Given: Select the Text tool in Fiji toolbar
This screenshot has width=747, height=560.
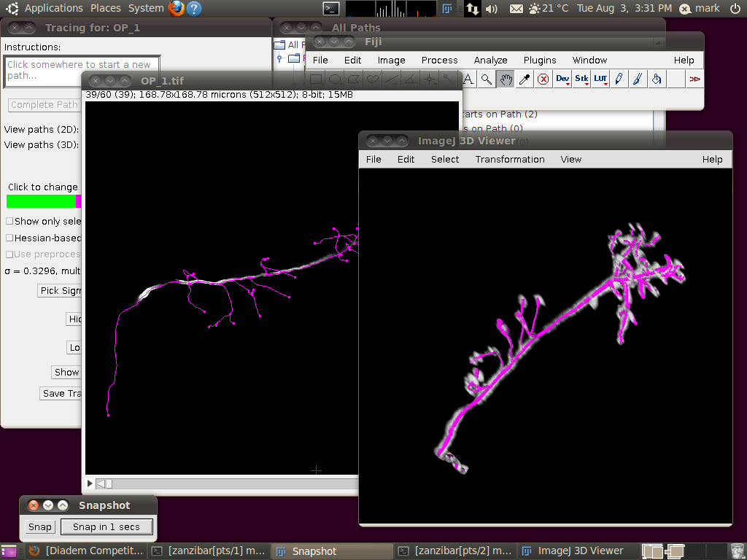Looking at the screenshot, I should (468, 79).
